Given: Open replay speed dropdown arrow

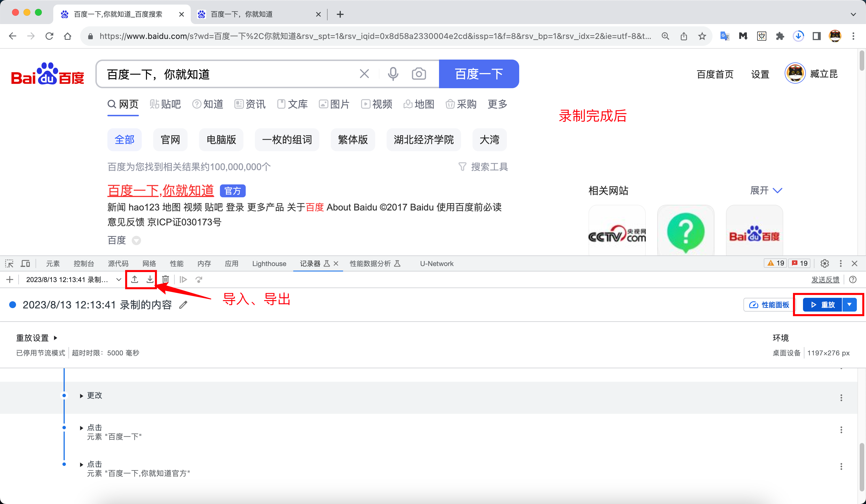Looking at the screenshot, I should tap(849, 305).
